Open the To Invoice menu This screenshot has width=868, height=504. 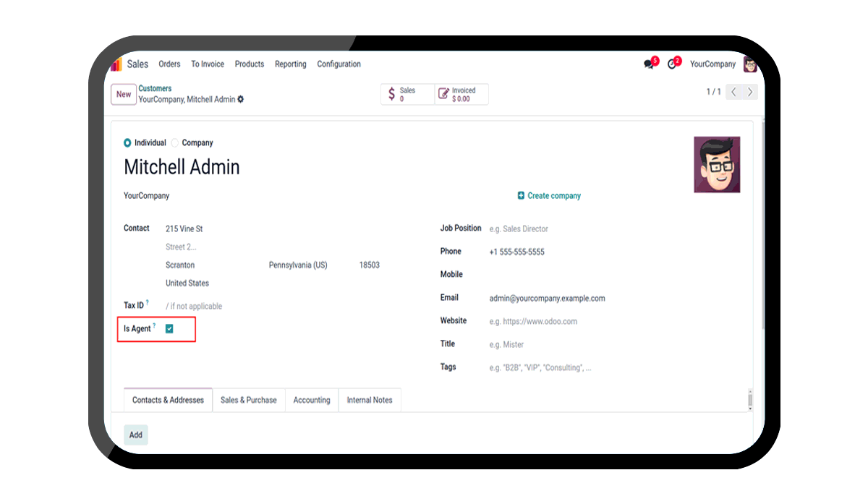pyautogui.click(x=208, y=64)
